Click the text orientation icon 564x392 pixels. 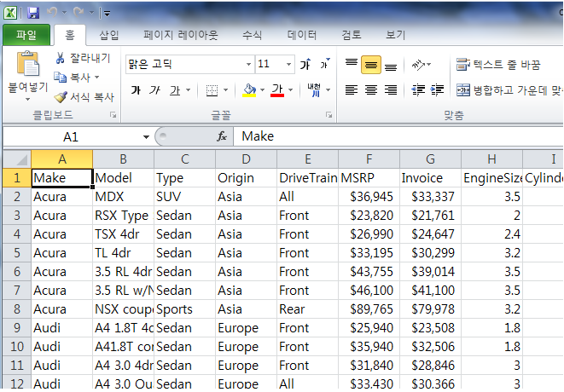418,64
